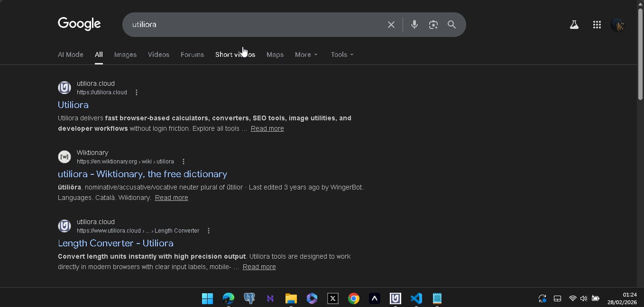Click the magnifier search button

click(x=452, y=25)
